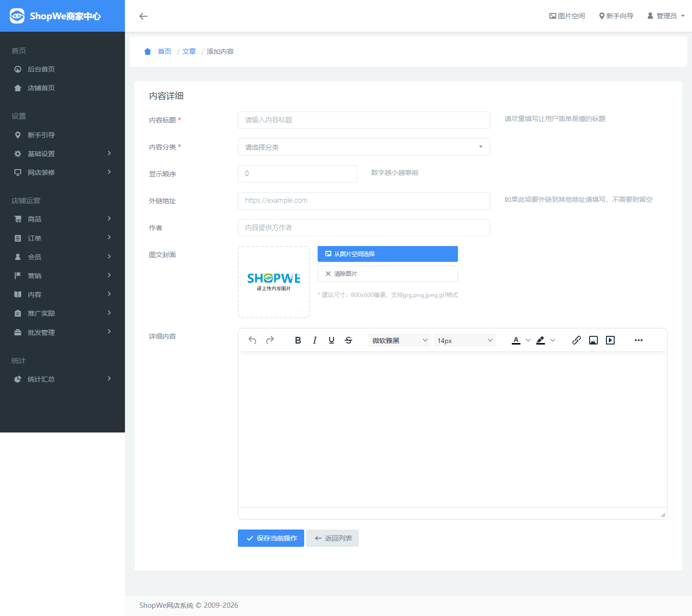Toggle italic formatting
The width and height of the screenshot is (692, 616).
[315, 340]
